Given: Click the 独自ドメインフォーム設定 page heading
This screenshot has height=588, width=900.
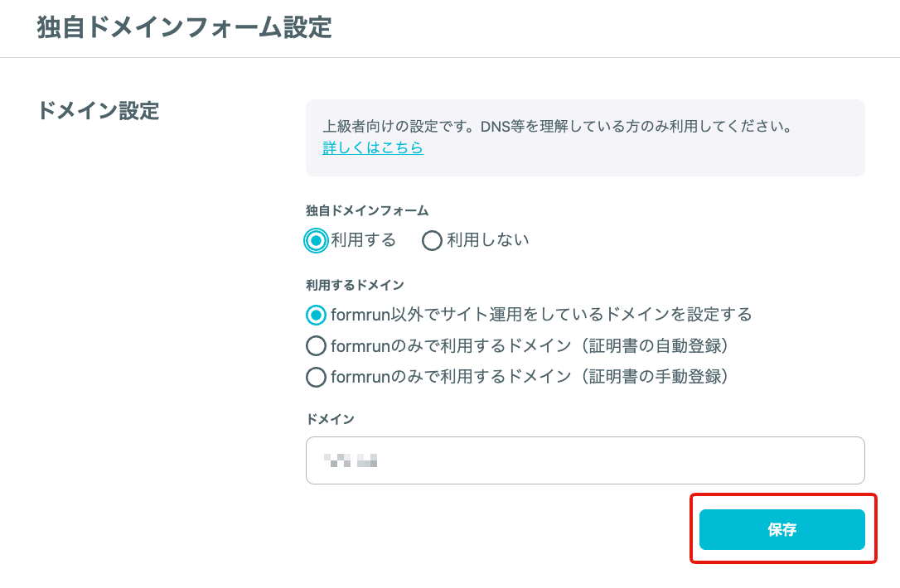Looking at the screenshot, I should pos(184,27).
